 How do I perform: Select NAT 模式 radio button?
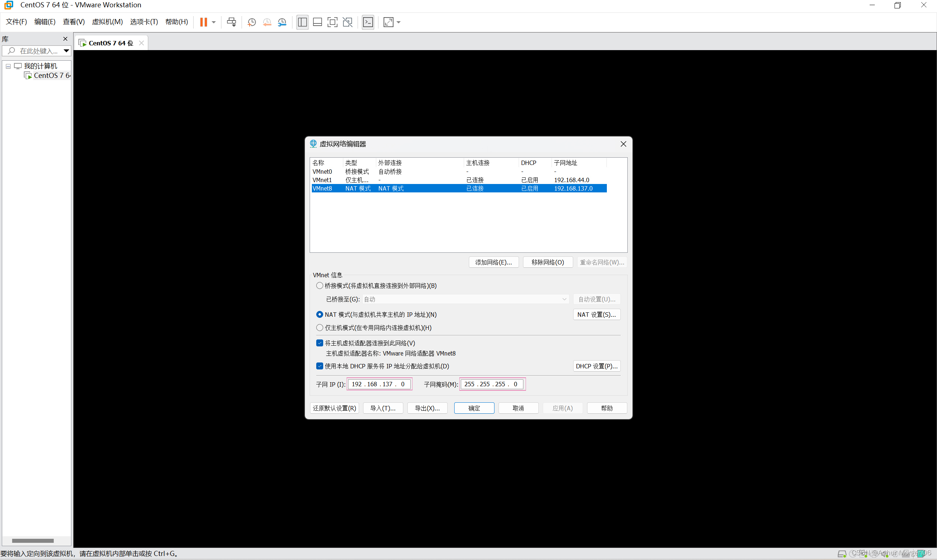[320, 314]
